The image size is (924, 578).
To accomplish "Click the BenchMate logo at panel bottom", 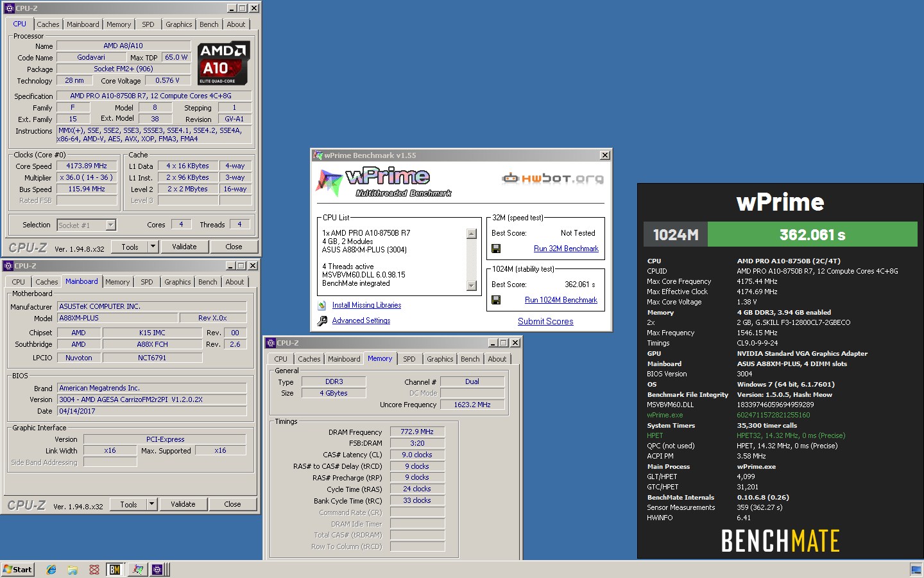I will click(780, 541).
